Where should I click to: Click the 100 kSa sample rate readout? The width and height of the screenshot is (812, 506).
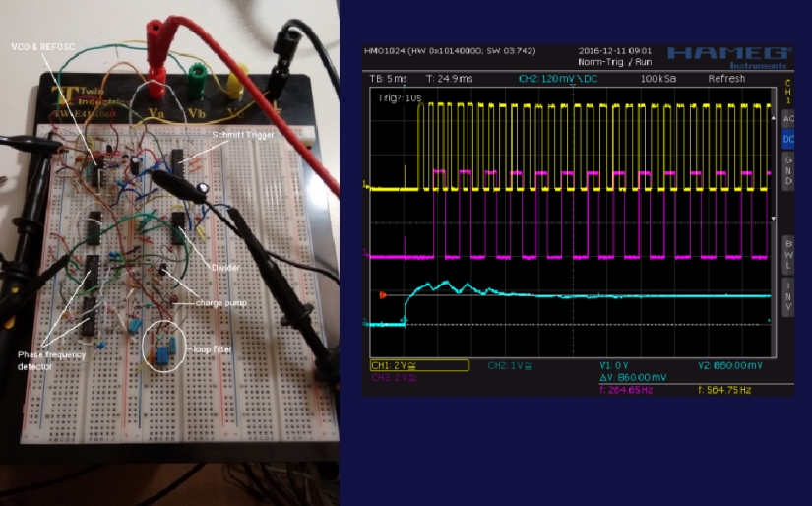[x=658, y=79]
